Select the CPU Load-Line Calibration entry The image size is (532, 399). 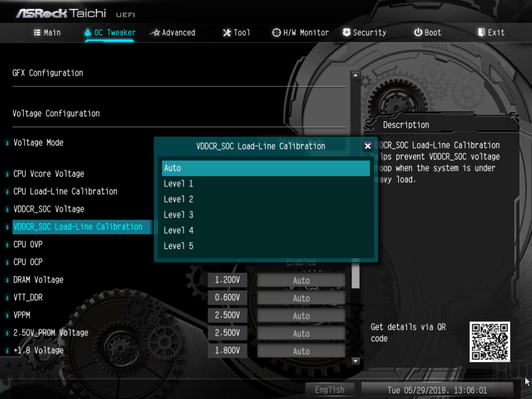click(65, 191)
